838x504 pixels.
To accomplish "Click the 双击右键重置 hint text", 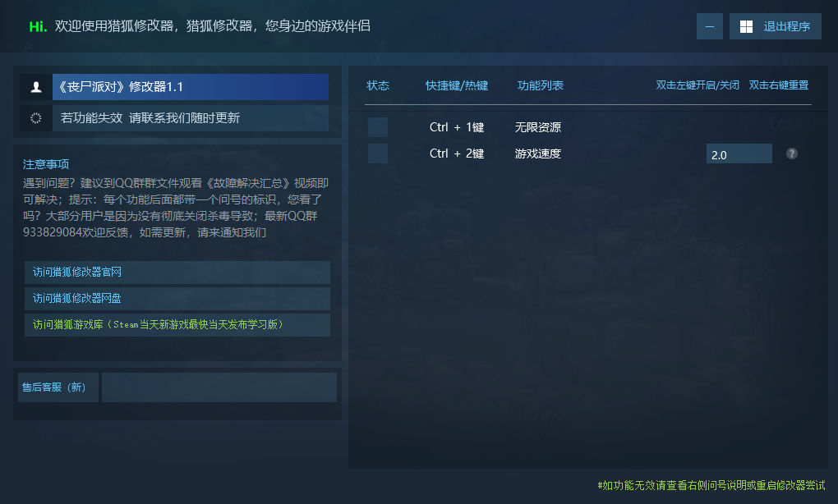I will (x=779, y=85).
